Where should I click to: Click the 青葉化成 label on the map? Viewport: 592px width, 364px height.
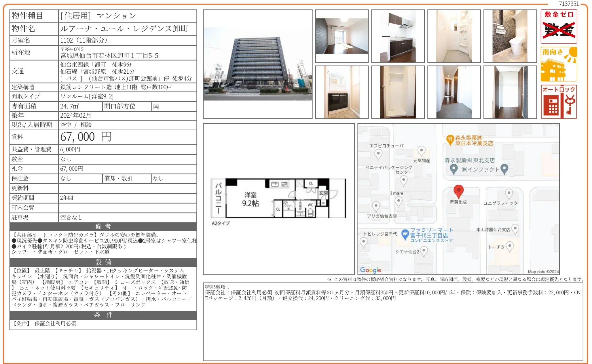pos(458,202)
